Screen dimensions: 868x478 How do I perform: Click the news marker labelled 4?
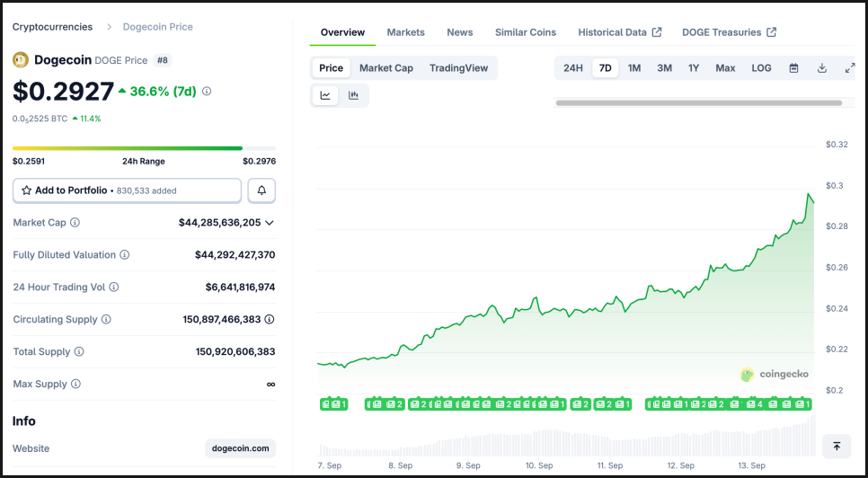pos(755,404)
